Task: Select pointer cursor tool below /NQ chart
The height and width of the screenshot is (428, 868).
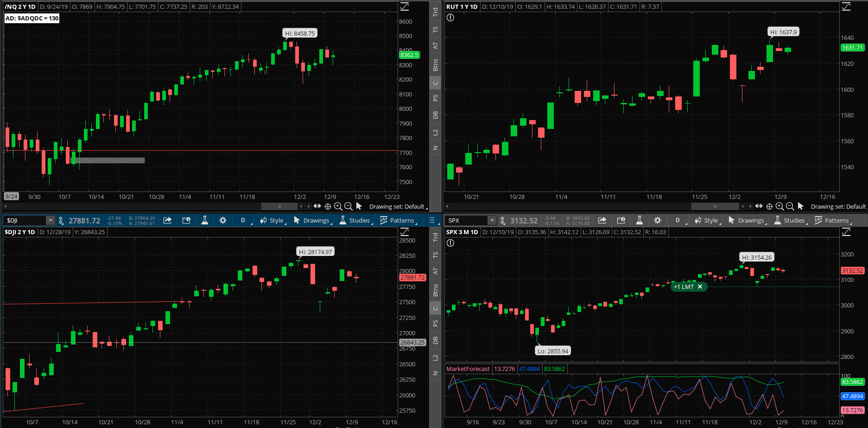Action: tap(359, 206)
